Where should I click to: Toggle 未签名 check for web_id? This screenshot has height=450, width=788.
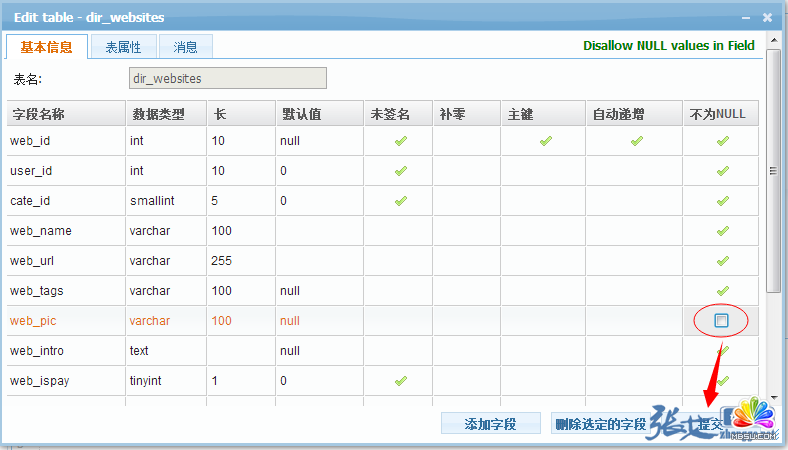(x=401, y=141)
